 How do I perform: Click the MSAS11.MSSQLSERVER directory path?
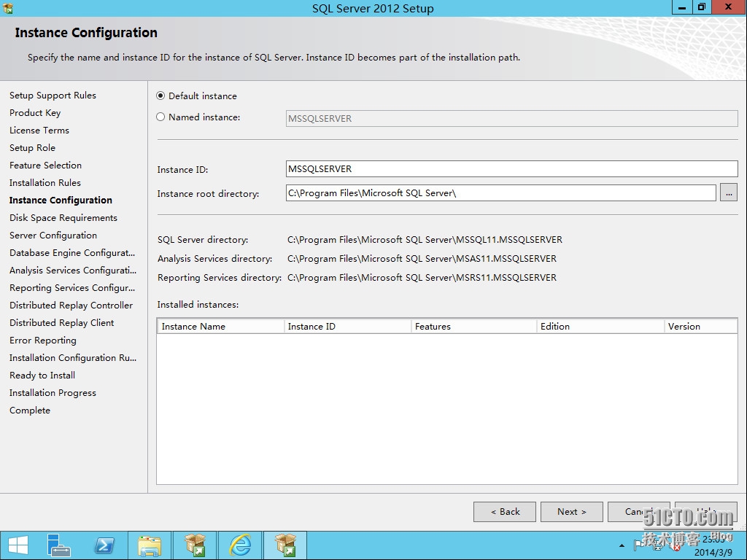pos(422,259)
